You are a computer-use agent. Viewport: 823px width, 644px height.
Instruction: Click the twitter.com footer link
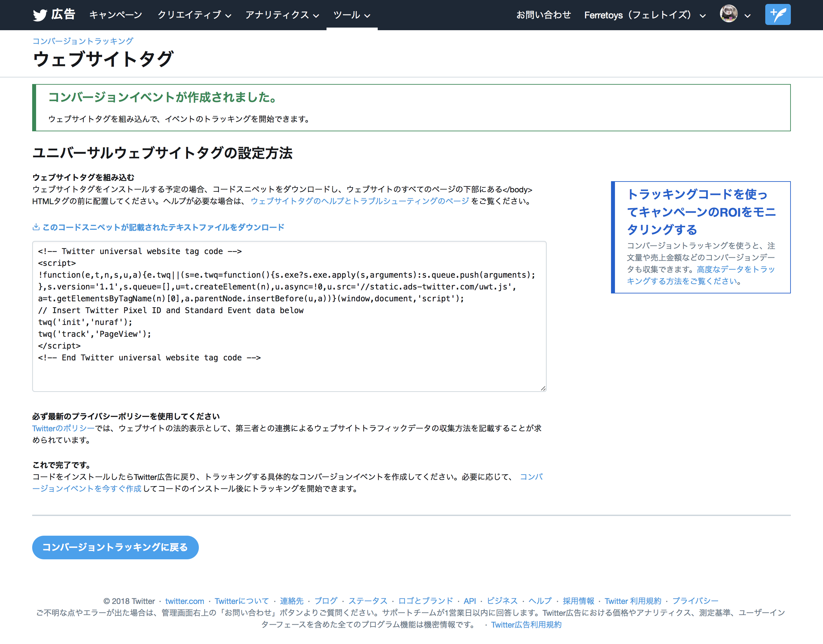184,601
